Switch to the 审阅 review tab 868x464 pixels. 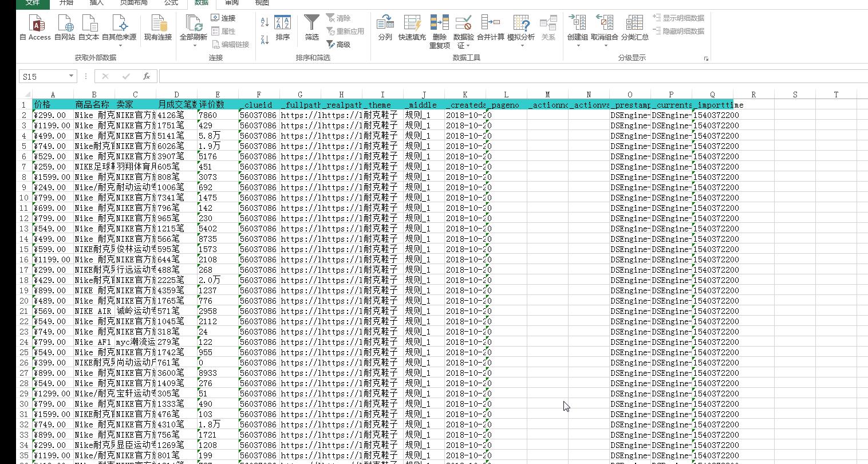click(x=232, y=3)
